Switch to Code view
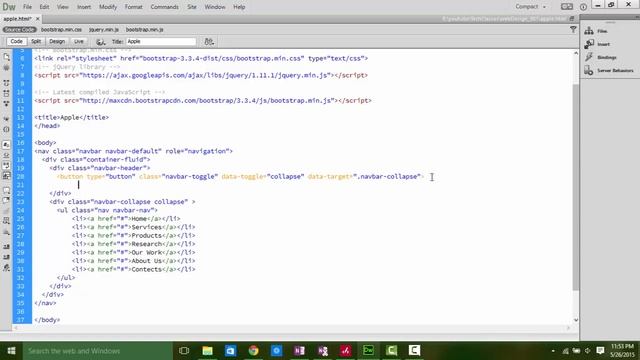Screen dimensions: 640x360 [x=16, y=42]
